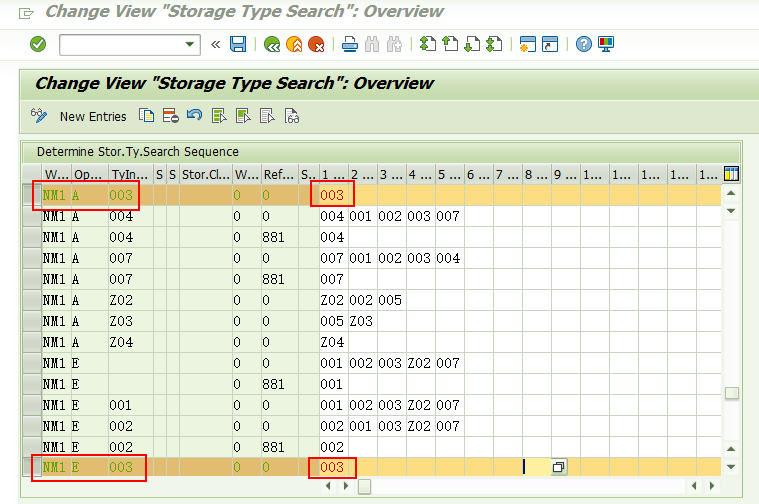Click the Print icon
The height and width of the screenshot is (504, 759).
(350, 45)
